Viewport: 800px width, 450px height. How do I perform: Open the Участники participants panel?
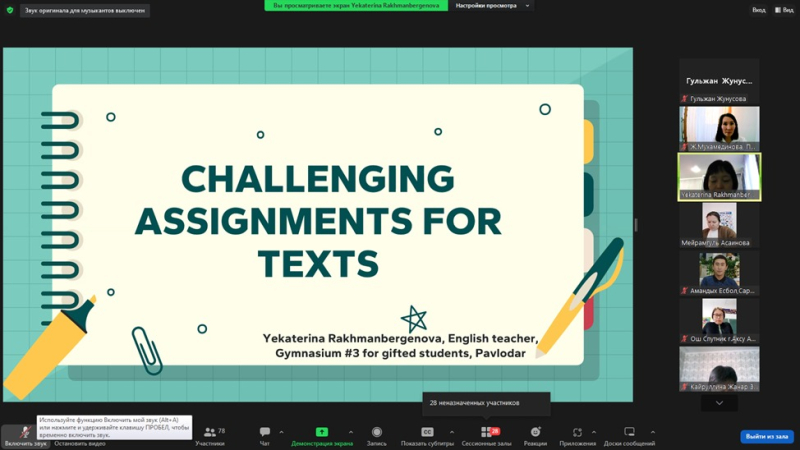pos(209,435)
